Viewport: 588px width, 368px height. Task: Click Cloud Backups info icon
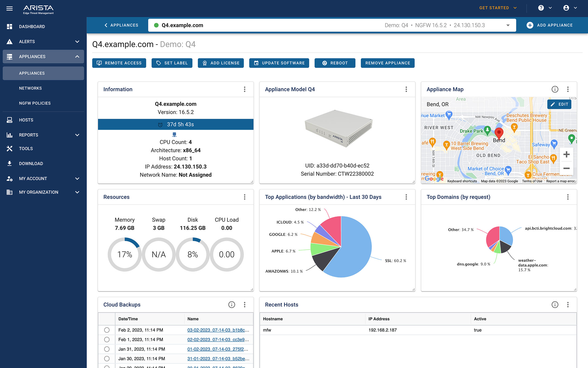[x=232, y=305]
